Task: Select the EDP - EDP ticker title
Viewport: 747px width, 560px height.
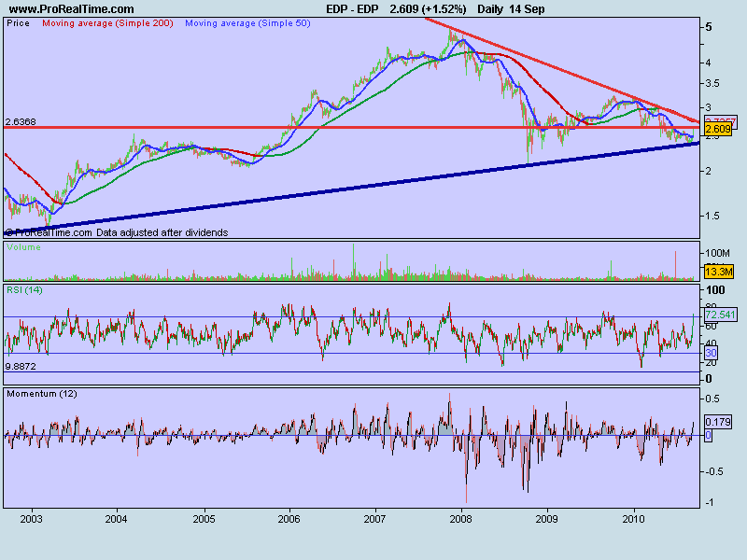Action: pos(354,9)
